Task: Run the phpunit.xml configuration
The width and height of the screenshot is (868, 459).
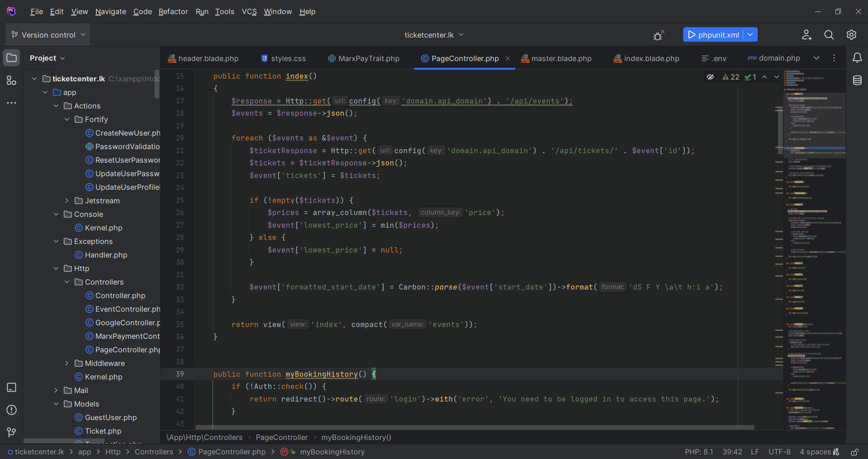Action: coord(713,35)
